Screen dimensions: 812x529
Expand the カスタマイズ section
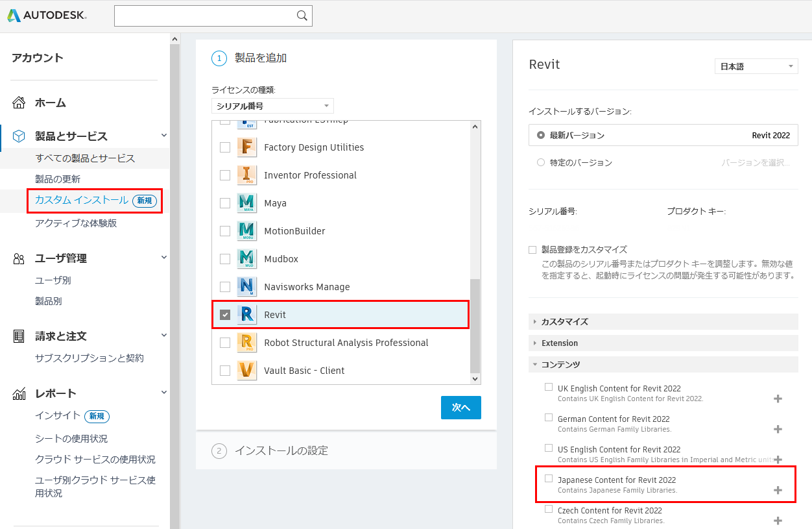pyautogui.click(x=663, y=322)
